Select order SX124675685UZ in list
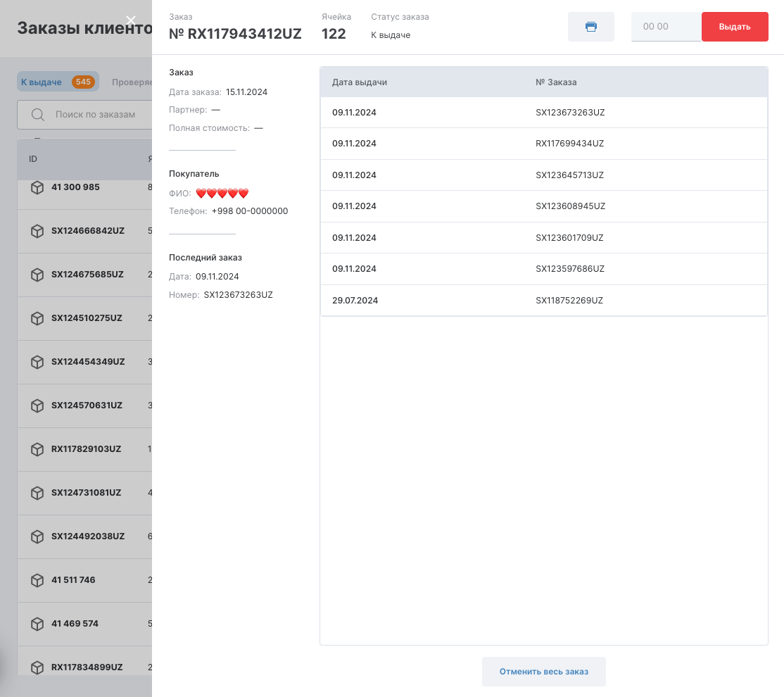 (87, 274)
